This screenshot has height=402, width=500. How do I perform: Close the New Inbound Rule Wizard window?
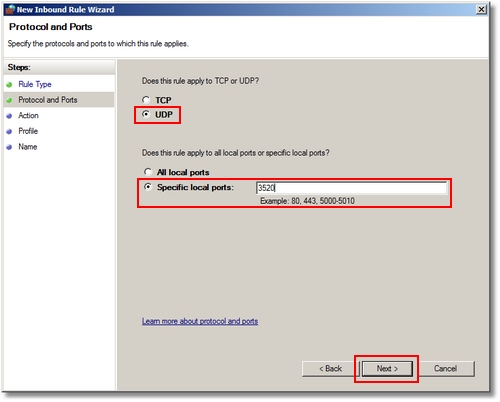[481, 9]
